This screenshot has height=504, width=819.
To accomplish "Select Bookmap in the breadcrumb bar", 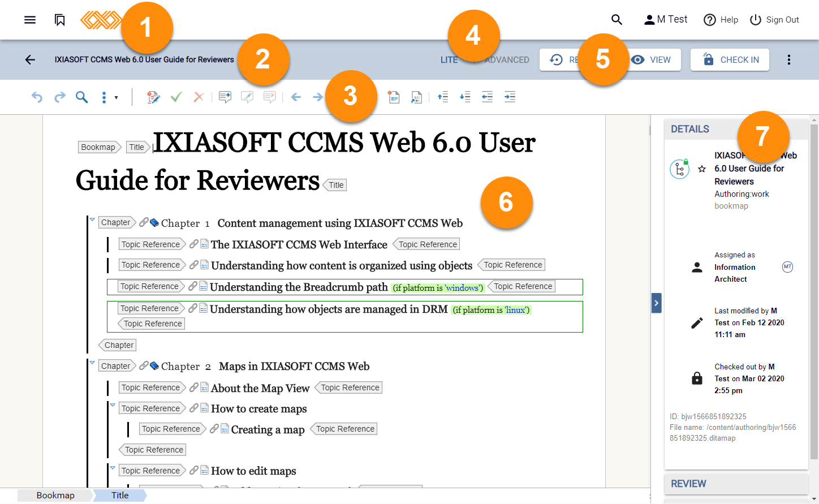I will click(55, 496).
